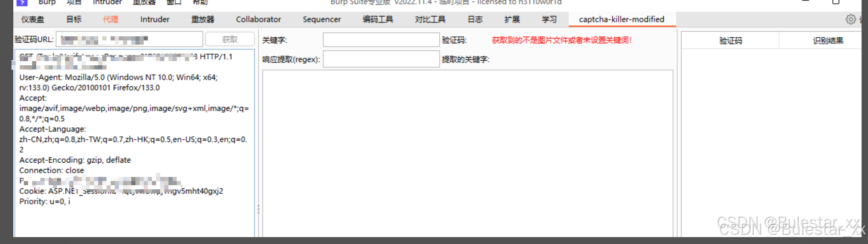Switch to the 扩展 tab
This screenshot has width=868, height=244.
click(x=512, y=19)
